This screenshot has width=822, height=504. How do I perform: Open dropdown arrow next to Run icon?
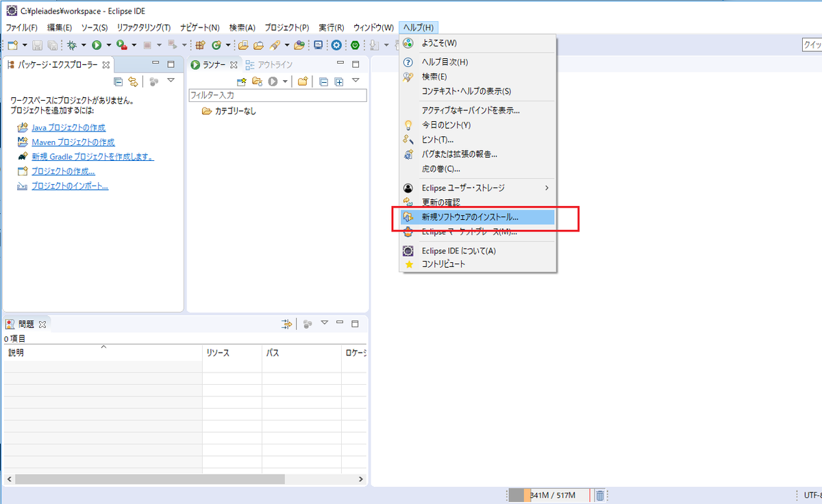click(x=108, y=45)
